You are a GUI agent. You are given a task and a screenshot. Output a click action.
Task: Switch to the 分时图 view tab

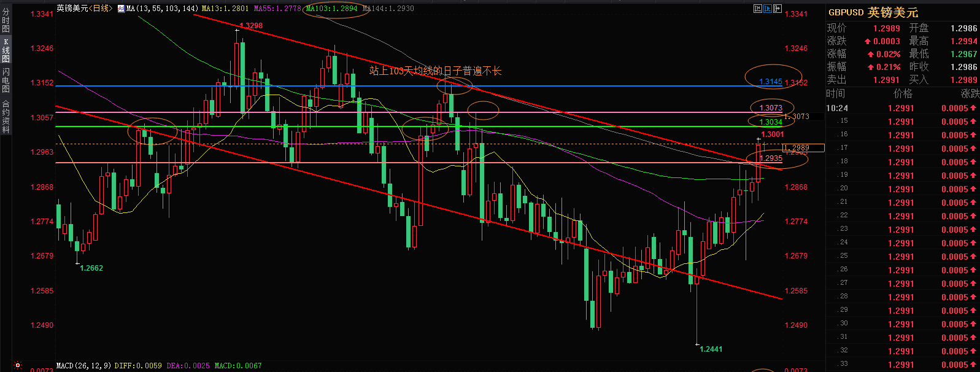coord(6,20)
